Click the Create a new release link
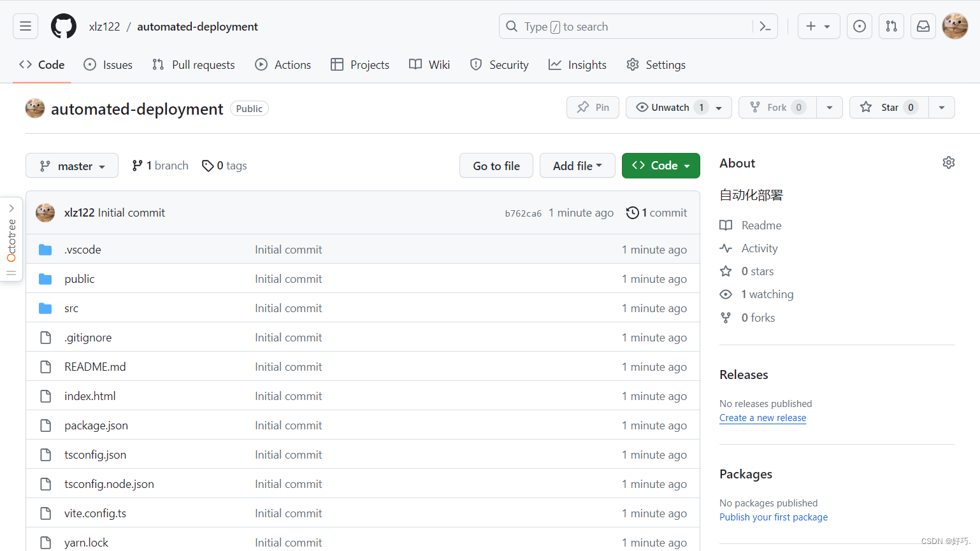This screenshot has width=980, height=551. (763, 418)
